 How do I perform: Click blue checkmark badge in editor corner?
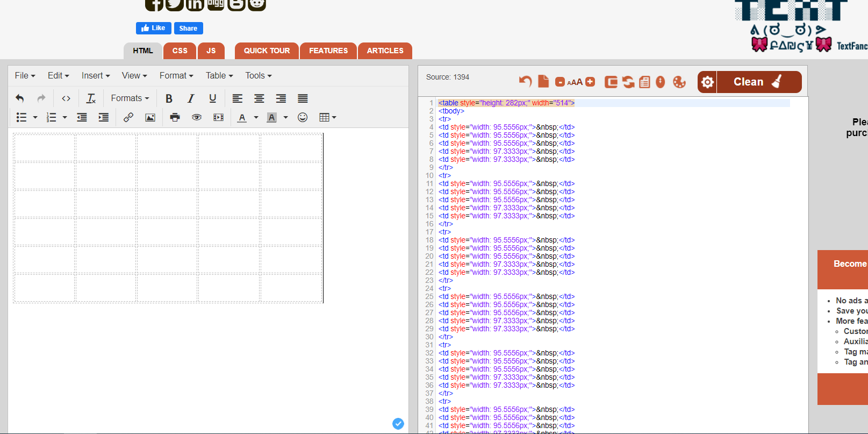(x=398, y=424)
